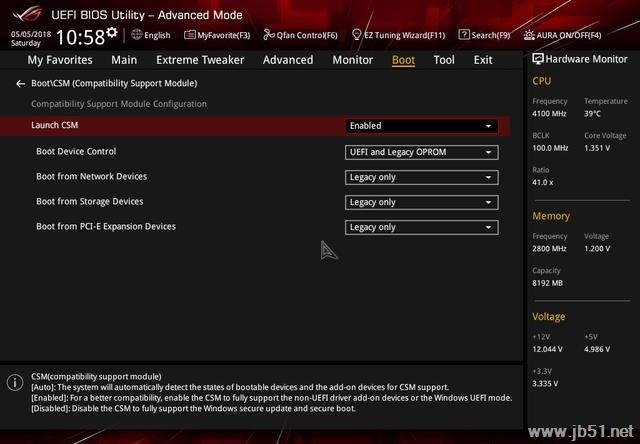This screenshot has width=640, height=444.
Task: Click the memory frequency 2800 MHz value
Action: point(549,249)
